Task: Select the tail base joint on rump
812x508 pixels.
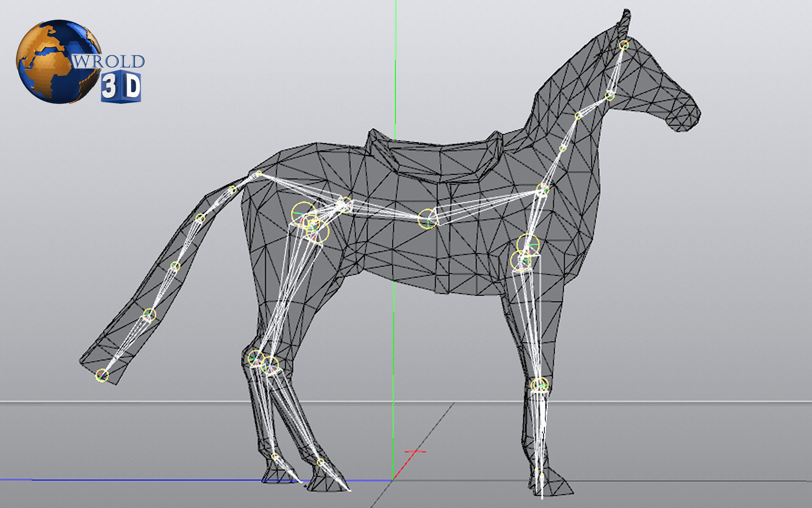Action: (x=259, y=173)
